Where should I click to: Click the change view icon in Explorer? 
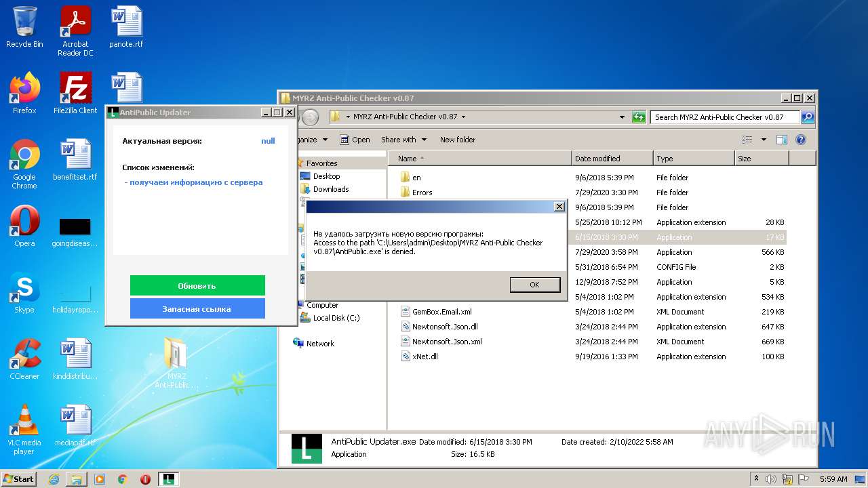coord(747,140)
